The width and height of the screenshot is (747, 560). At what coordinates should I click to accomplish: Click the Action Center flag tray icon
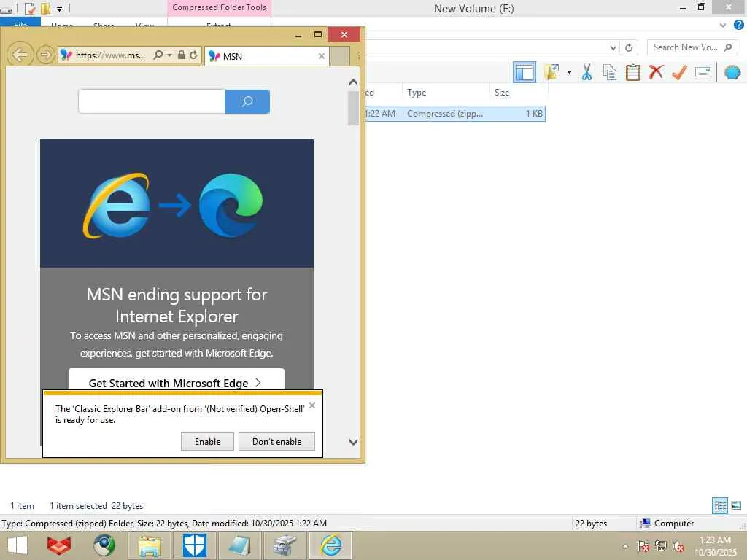tap(643, 546)
